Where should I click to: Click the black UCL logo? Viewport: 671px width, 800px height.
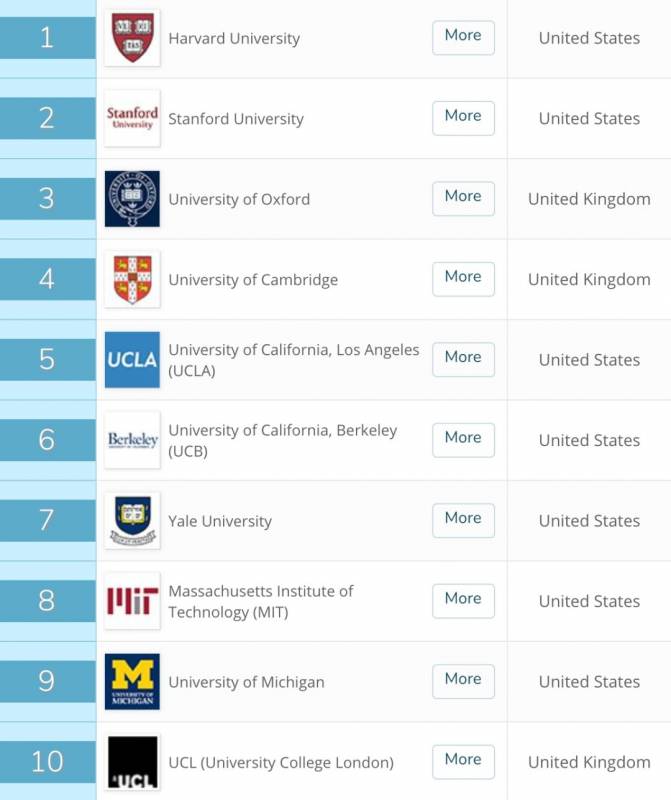(132, 762)
